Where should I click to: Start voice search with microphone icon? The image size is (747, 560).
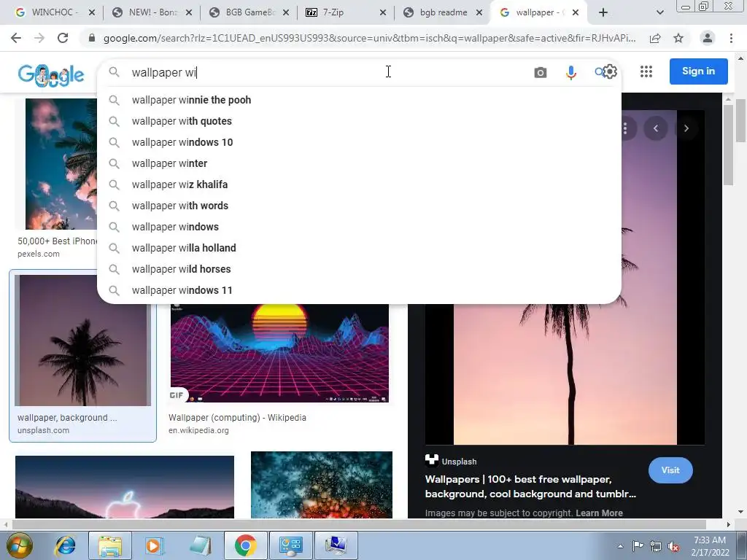tap(570, 72)
